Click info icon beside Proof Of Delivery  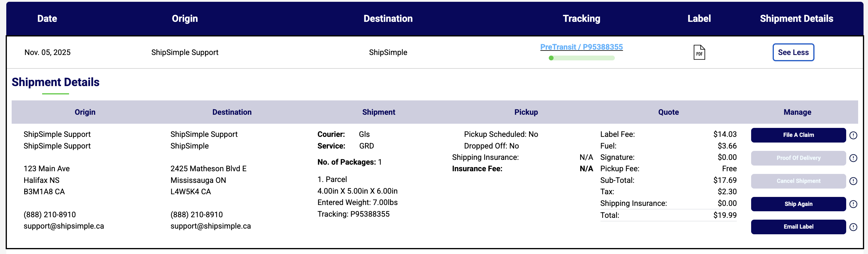[853, 158]
